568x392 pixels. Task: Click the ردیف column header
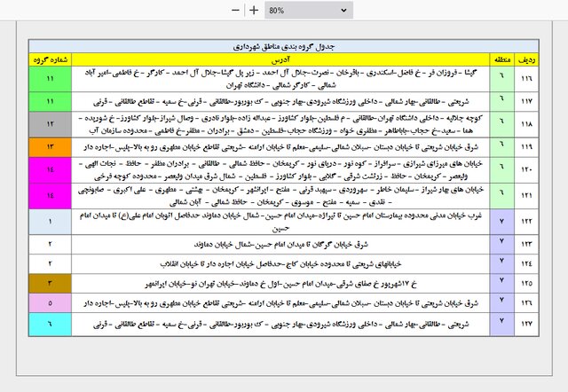tap(526, 59)
